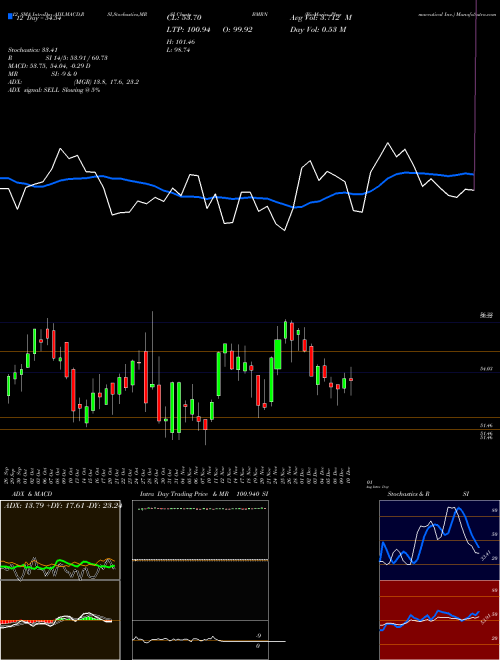This screenshot has width=500, height=660.
Task: Click the last red candlestick on chart
Action: pyautogui.click(x=351, y=380)
